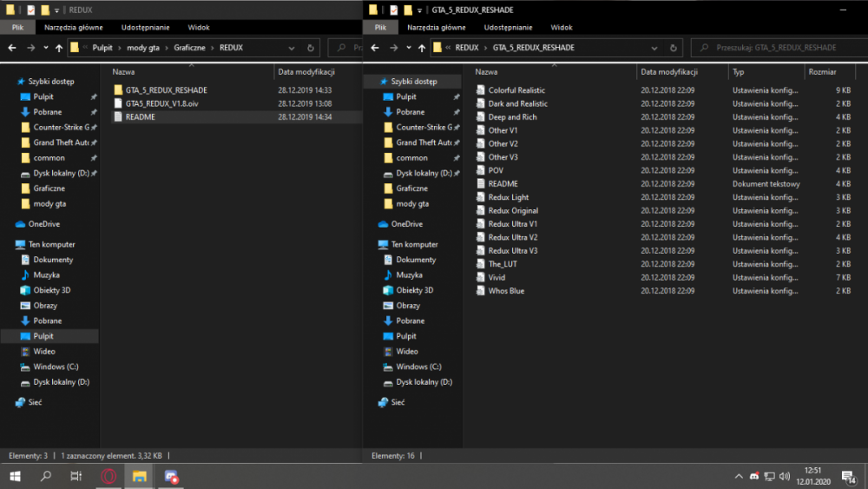Image resolution: width=868 pixels, height=489 pixels.
Task: Open recent locations dropdown in GTA_5_REDUX_RESHADE window
Action: 409,48
